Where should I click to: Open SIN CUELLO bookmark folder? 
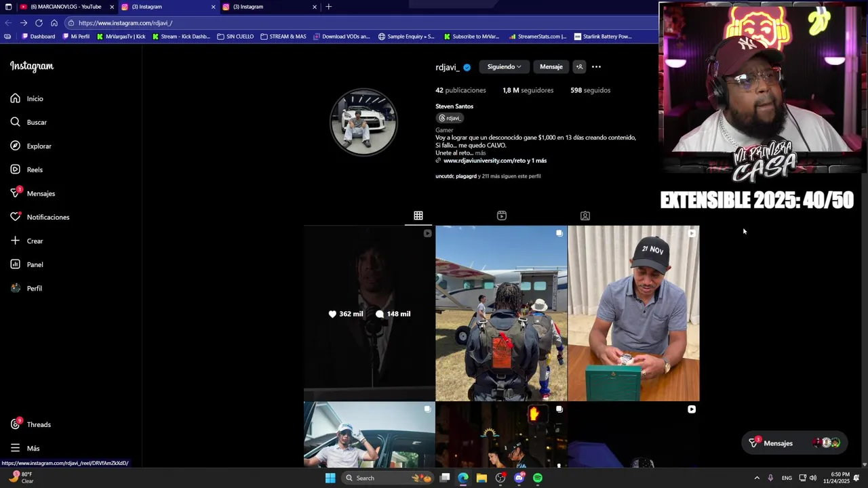235,37
